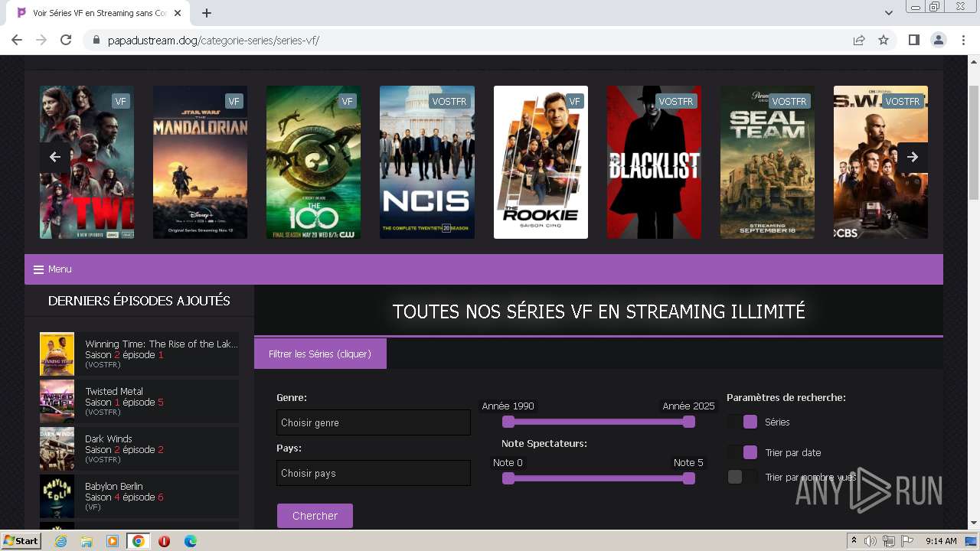The image size is (980, 551).
Task: Open The Blacklist series poster
Action: pyautogui.click(x=654, y=162)
